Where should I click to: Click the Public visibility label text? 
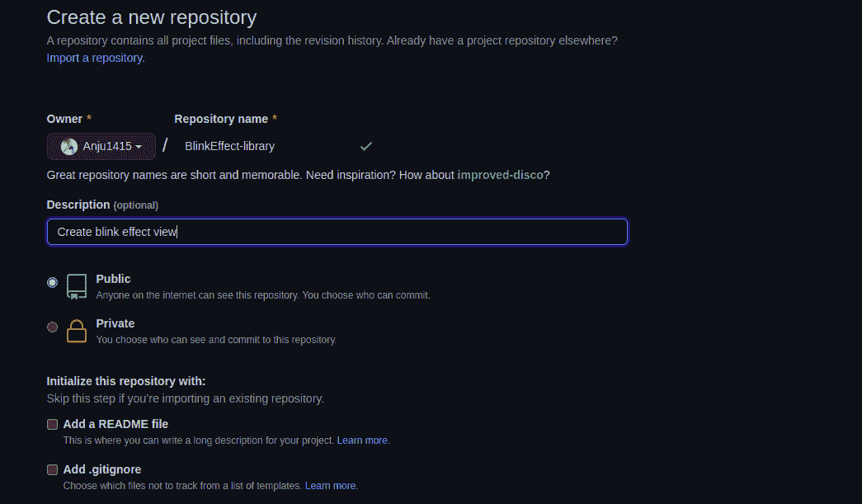113,279
